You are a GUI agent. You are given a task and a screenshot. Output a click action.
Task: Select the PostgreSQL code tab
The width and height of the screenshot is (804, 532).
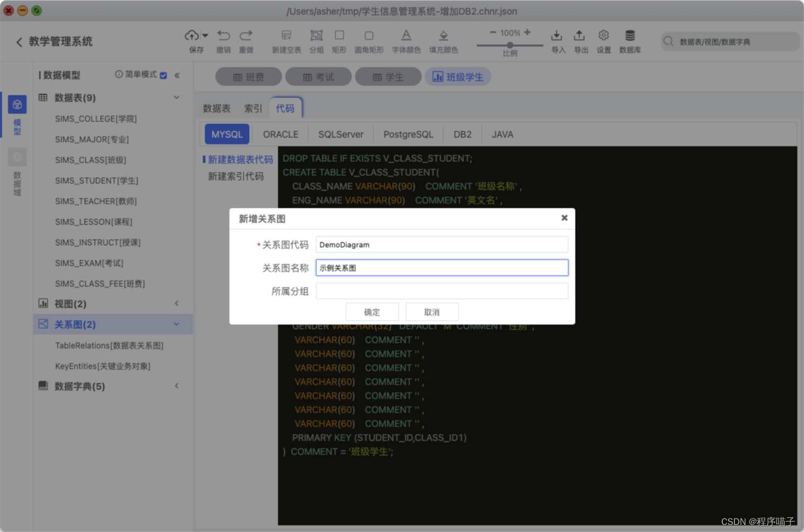pyautogui.click(x=408, y=134)
